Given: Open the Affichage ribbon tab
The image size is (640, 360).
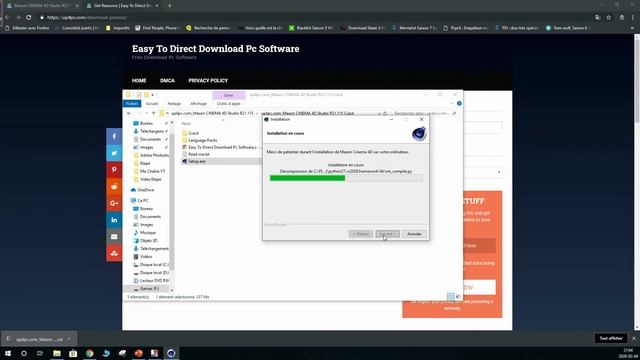Looking at the screenshot, I should [198, 104].
